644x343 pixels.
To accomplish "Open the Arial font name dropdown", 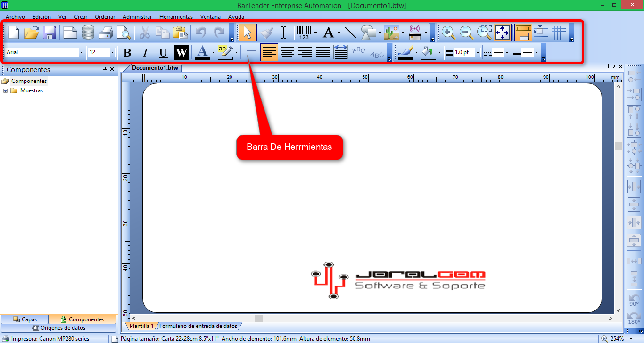I will point(81,52).
